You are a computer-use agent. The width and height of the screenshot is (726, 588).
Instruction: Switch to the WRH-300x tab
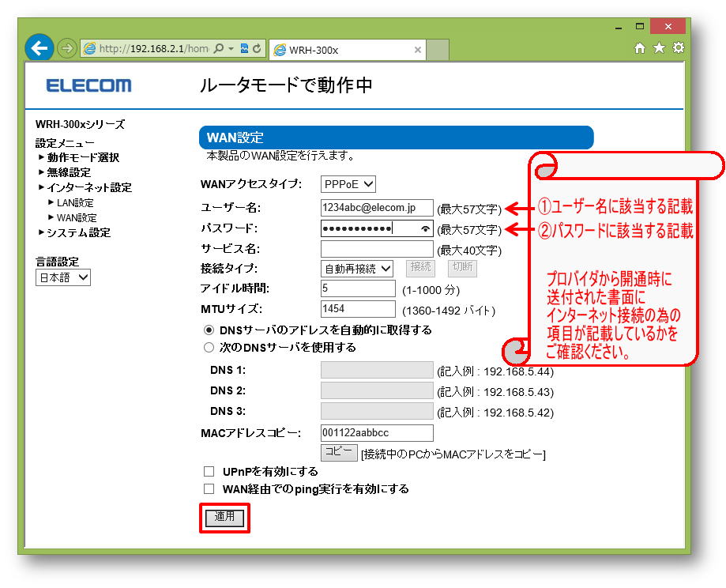(x=348, y=50)
